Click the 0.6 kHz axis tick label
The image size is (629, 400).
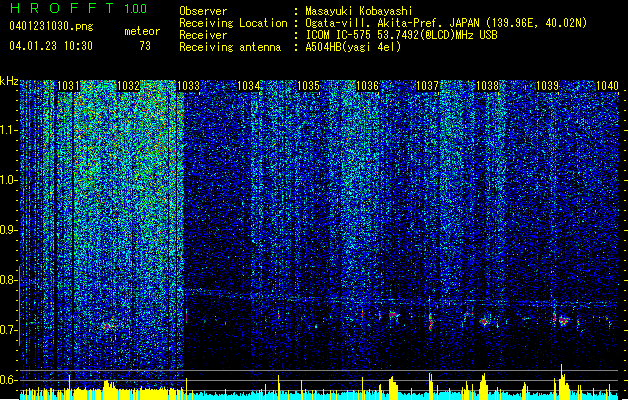8,380
